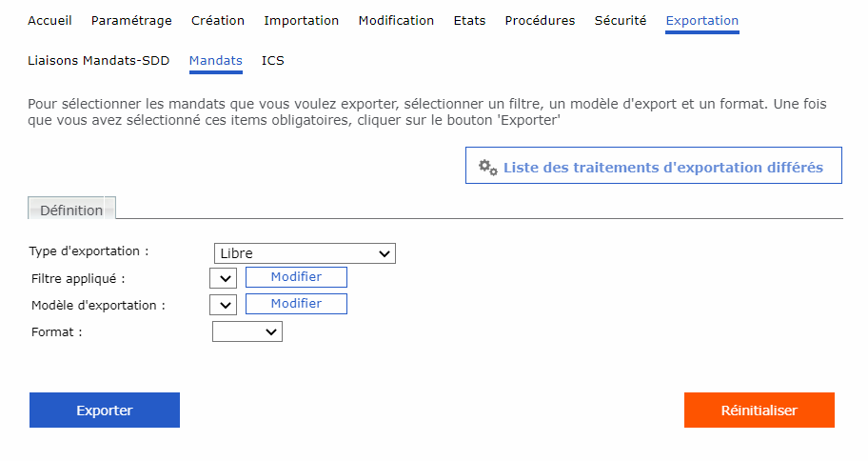The image size is (868, 461).
Task: Open the Paramétrage menu
Action: (131, 21)
